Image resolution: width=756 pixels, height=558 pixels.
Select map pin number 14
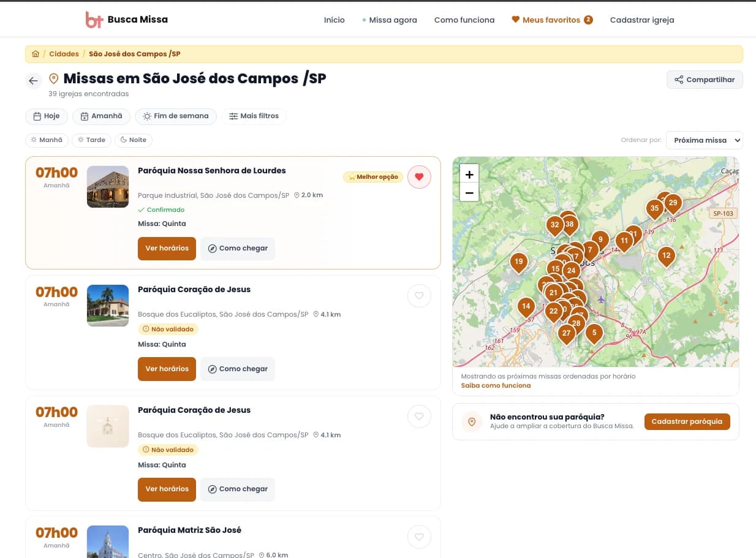pos(526,306)
